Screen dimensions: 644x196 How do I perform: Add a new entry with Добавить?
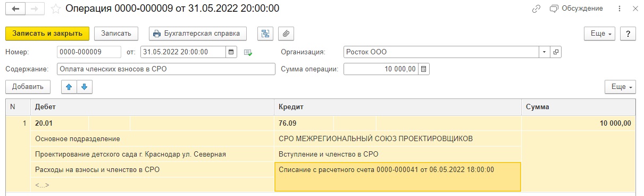point(28,86)
